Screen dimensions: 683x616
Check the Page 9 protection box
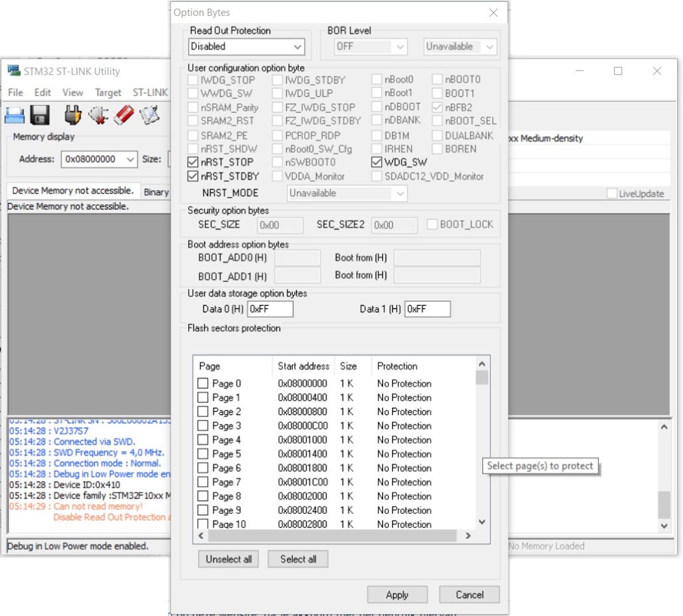(203, 510)
